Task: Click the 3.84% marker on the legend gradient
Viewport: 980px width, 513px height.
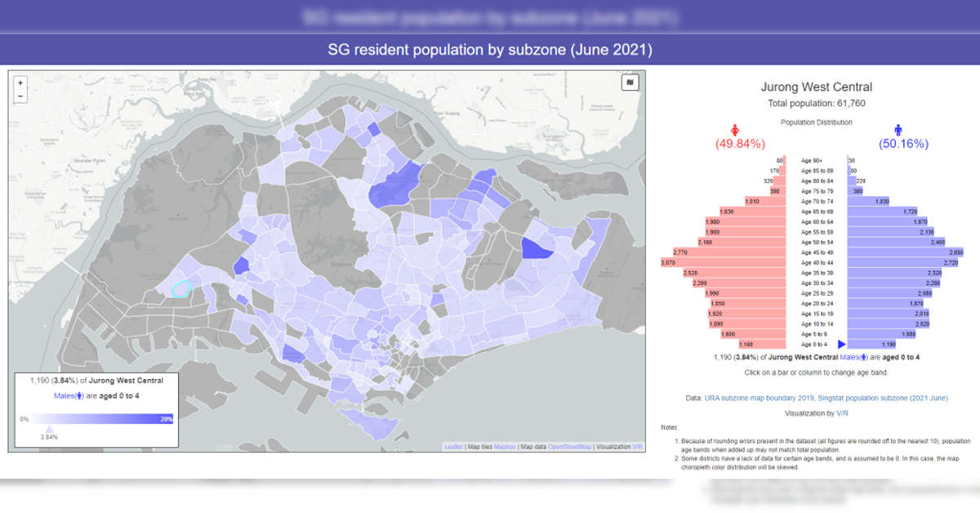Action: (49, 430)
